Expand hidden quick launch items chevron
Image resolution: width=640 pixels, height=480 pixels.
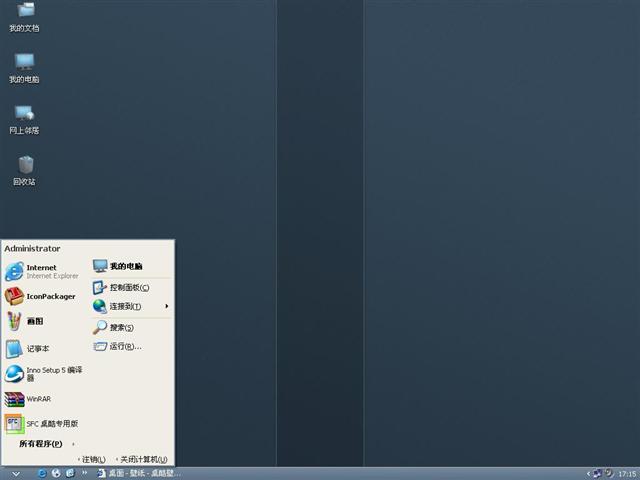tap(84, 473)
